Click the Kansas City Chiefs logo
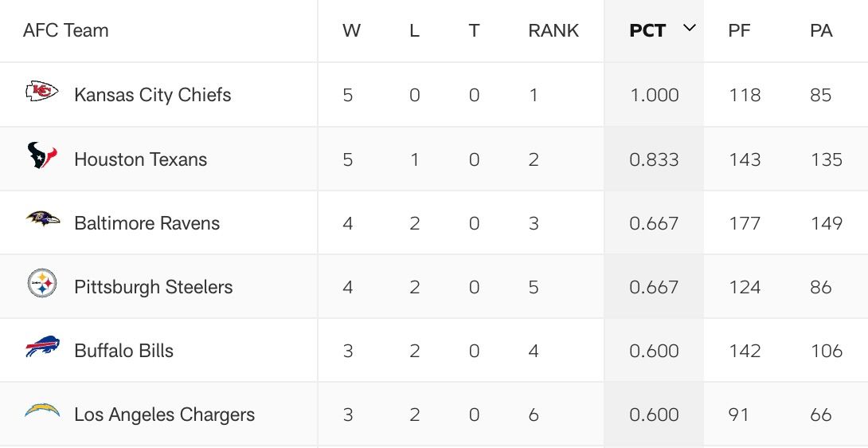The height and width of the screenshot is (448, 868). [42, 92]
